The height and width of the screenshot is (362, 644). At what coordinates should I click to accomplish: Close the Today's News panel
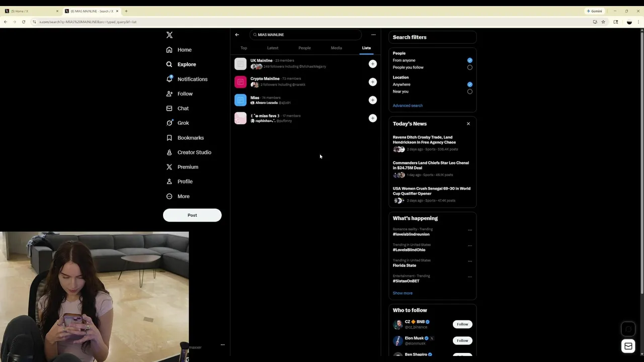click(468, 124)
